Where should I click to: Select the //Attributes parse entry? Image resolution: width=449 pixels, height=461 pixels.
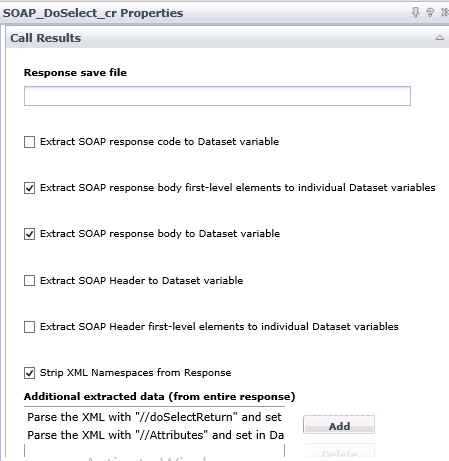(154, 435)
